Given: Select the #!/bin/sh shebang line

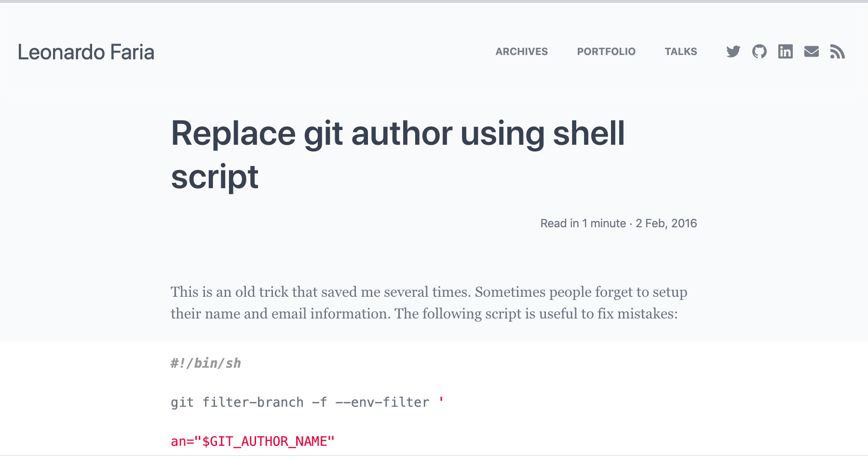Looking at the screenshot, I should tap(206, 363).
